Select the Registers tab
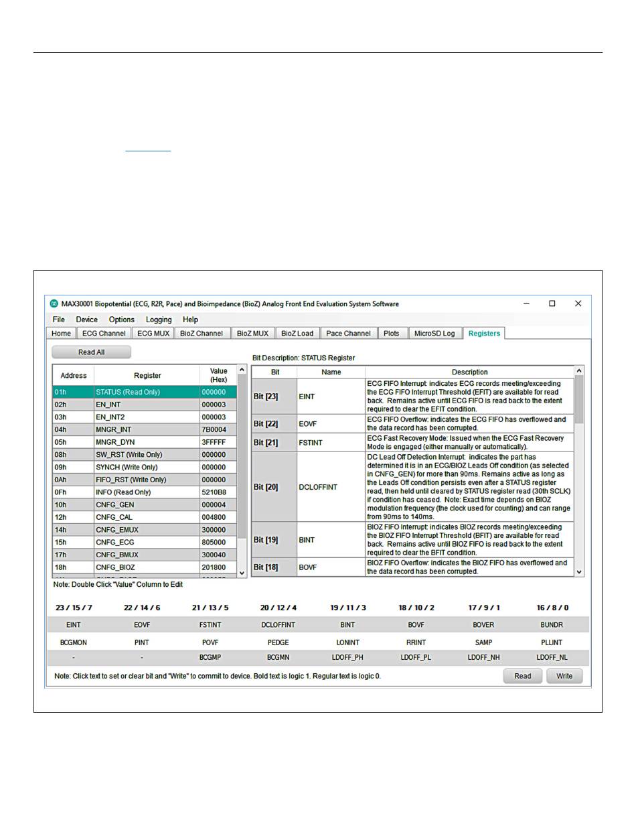The image size is (636, 840). tap(485, 333)
